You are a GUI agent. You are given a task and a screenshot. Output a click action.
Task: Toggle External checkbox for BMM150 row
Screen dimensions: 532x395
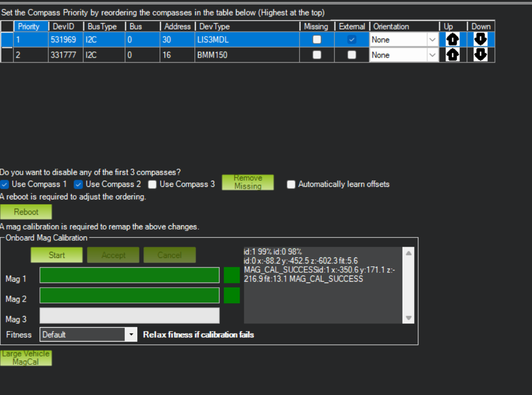(x=352, y=55)
